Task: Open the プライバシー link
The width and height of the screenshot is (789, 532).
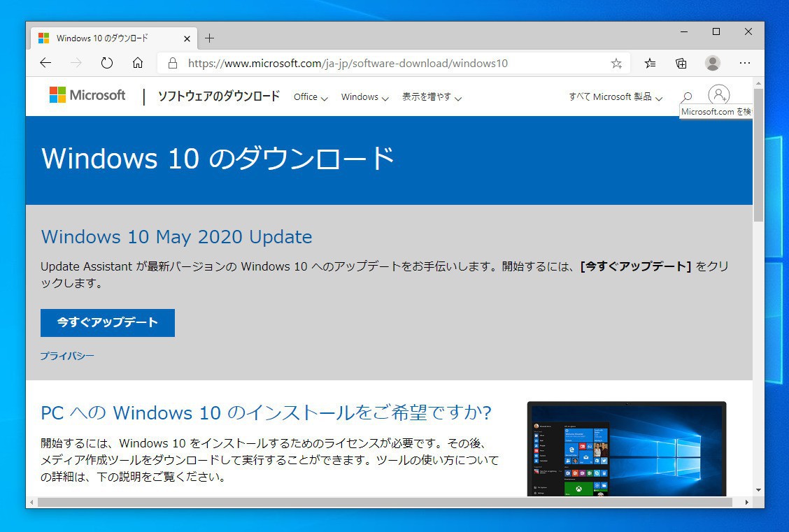Action: tap(67, 356)
